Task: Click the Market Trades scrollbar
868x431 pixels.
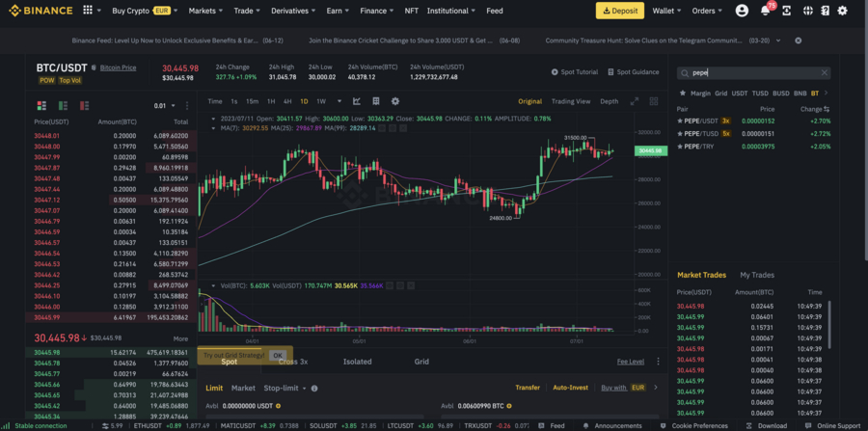Action: click(829, 325)
